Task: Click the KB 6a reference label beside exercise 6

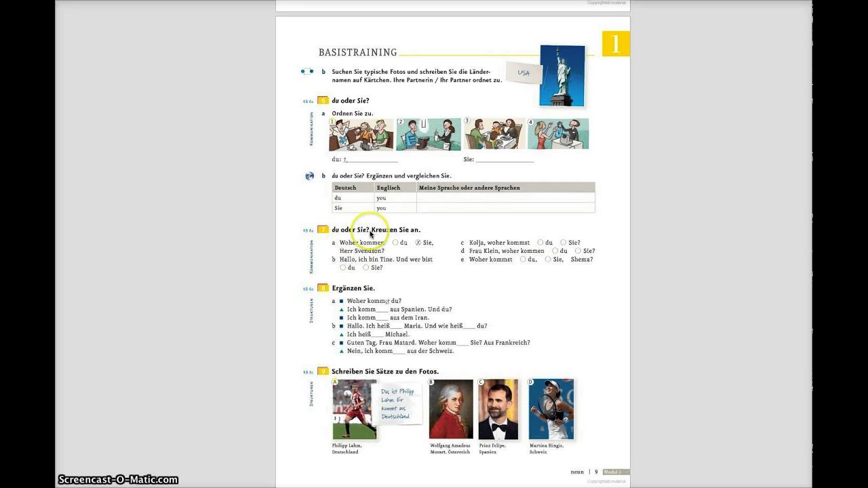Action: 308,101
